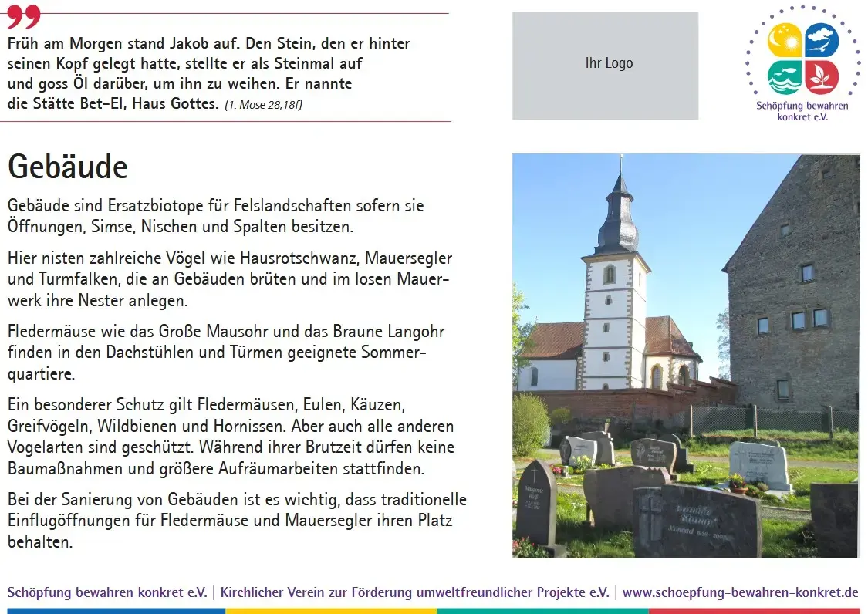
Task: Click the green segment of footer bar
Action: (x=542, y=611)
